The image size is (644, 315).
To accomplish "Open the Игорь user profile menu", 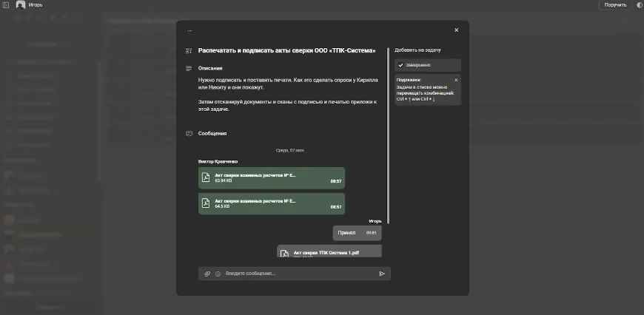I will 30,4.
